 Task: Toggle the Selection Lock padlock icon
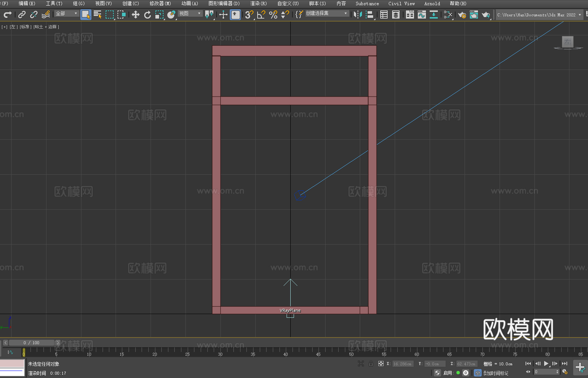coord(371,364)
